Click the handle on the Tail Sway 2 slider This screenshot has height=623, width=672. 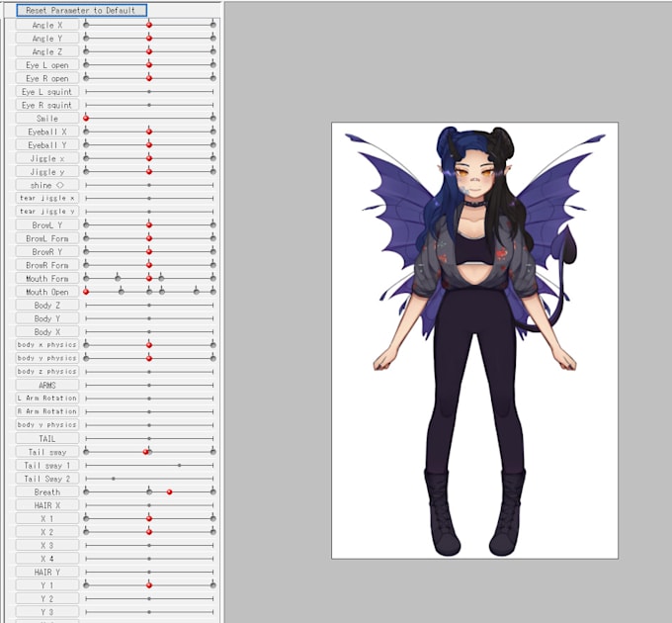pos(113,478)
